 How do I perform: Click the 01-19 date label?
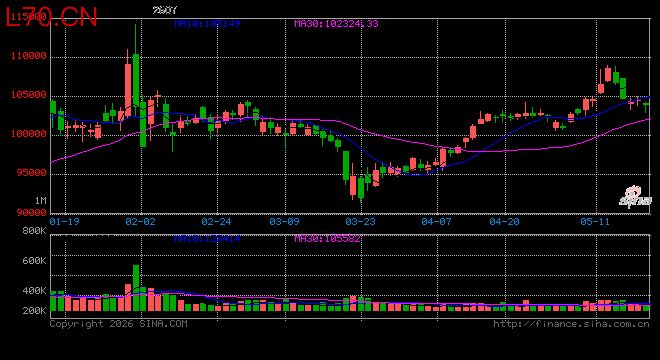pos(64,221)
